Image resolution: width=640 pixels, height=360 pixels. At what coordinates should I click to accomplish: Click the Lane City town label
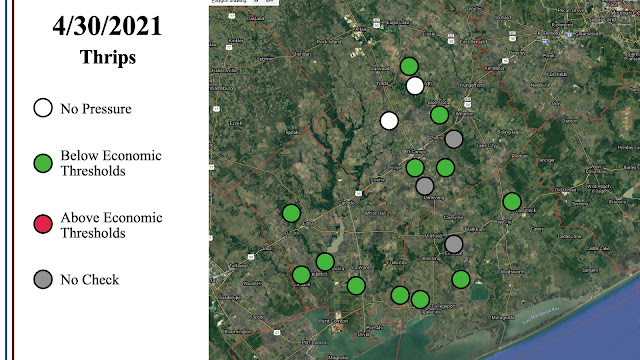click(x=487, y=145)
